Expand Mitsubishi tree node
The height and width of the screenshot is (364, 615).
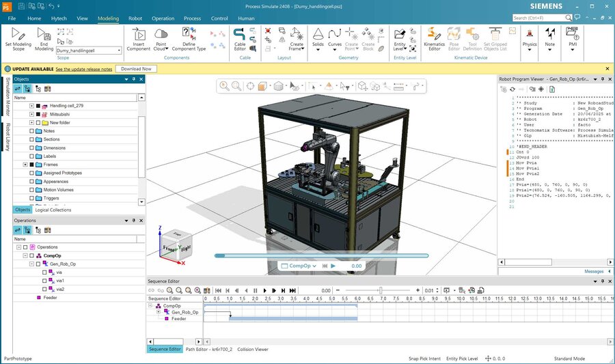[x=31, y=114]
